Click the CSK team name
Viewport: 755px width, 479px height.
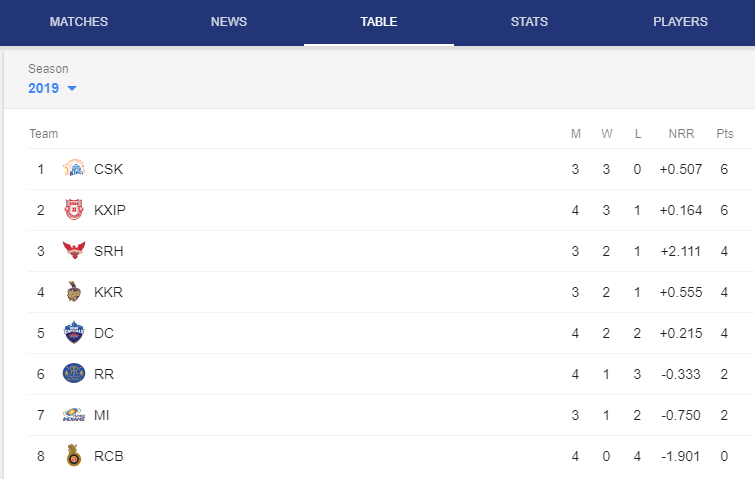coord(108,169)
